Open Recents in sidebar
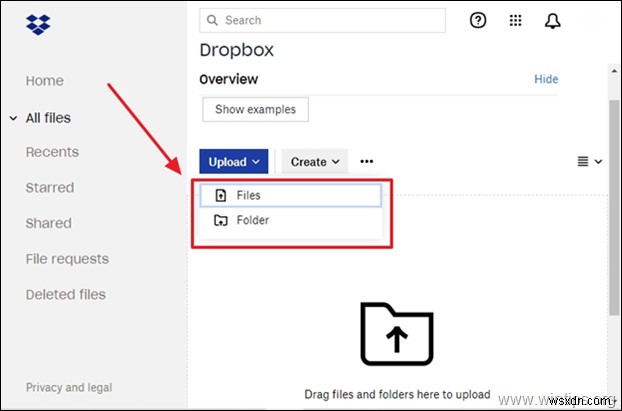Viewport: 622px width, 411px height. pyautogui.click(x=52, y=152)
